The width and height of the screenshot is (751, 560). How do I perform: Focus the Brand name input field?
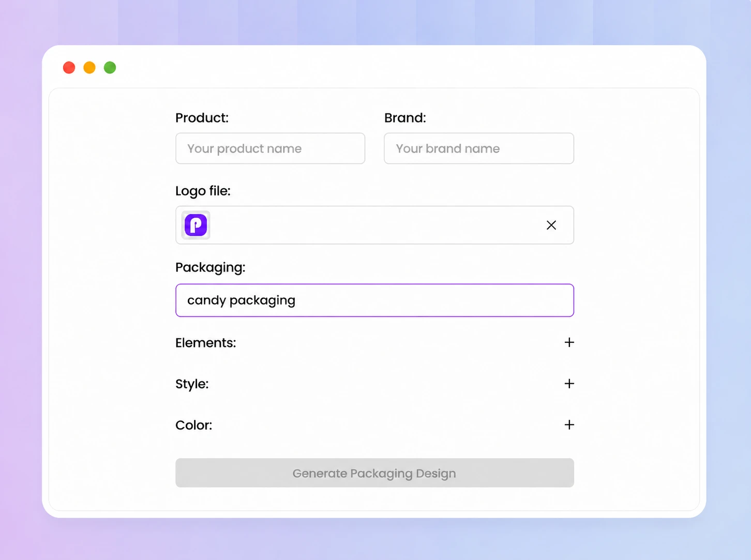479,148
